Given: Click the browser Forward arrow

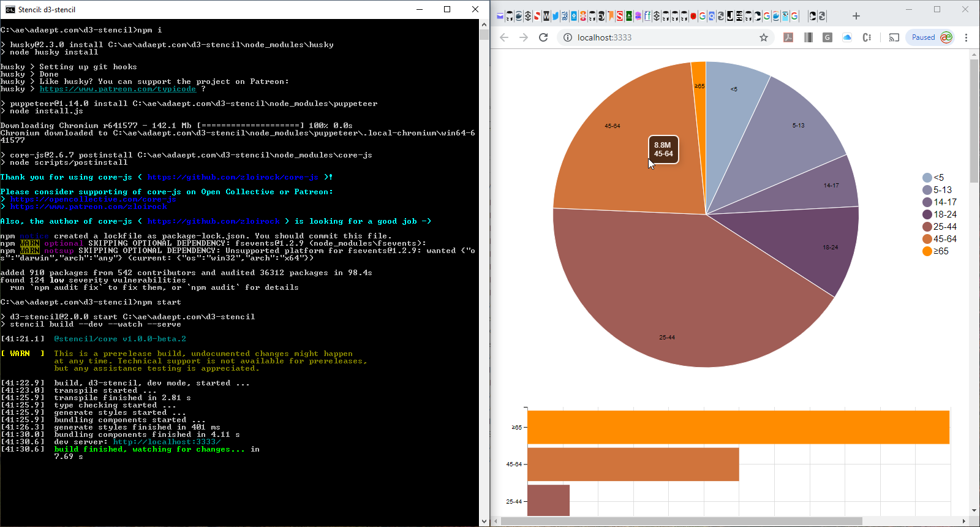Looking at the screenshot, I should click(x=524, y=37).
